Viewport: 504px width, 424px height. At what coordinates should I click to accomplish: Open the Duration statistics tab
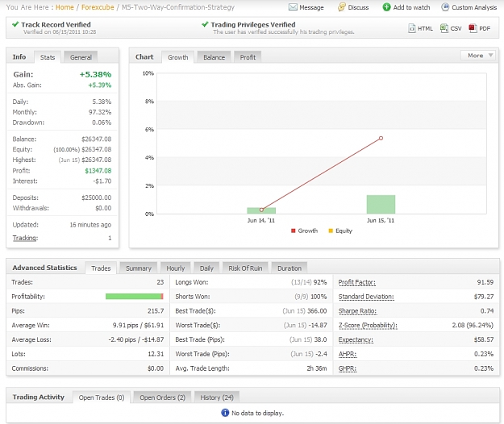289,268
